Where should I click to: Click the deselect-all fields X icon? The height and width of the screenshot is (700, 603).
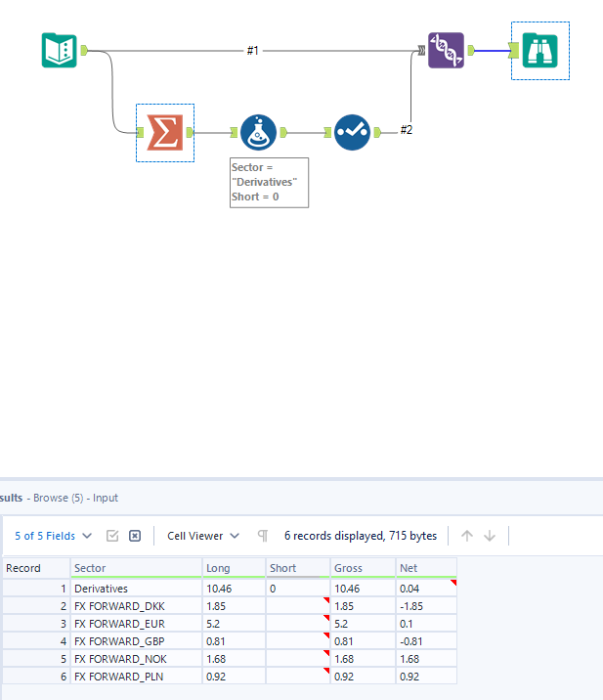click(x=135, y=536)
